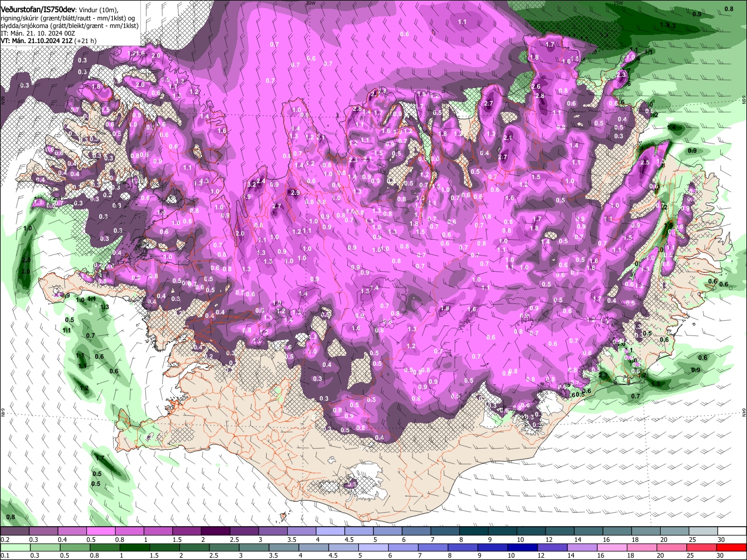Screen dimensions: 747x560
Task: Click the 'slydda/snjókoma (grátt/bleikt/grænt' description line
Action: click(x=69, y=26)
